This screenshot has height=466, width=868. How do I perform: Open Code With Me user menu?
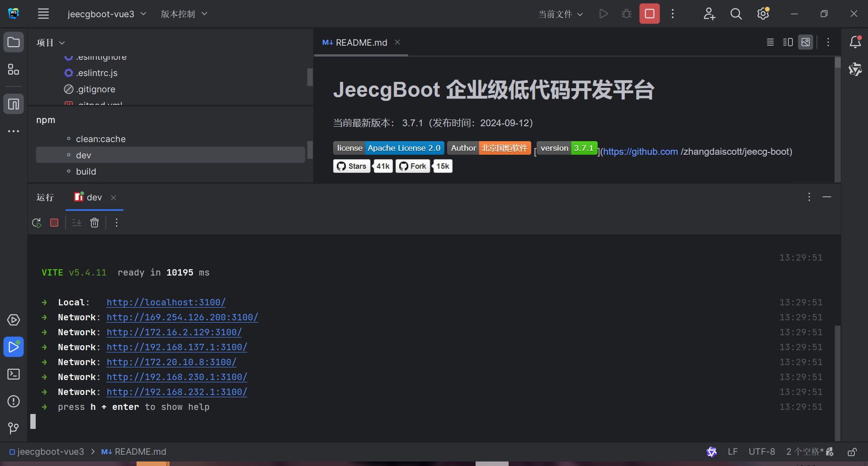(709, 14)
